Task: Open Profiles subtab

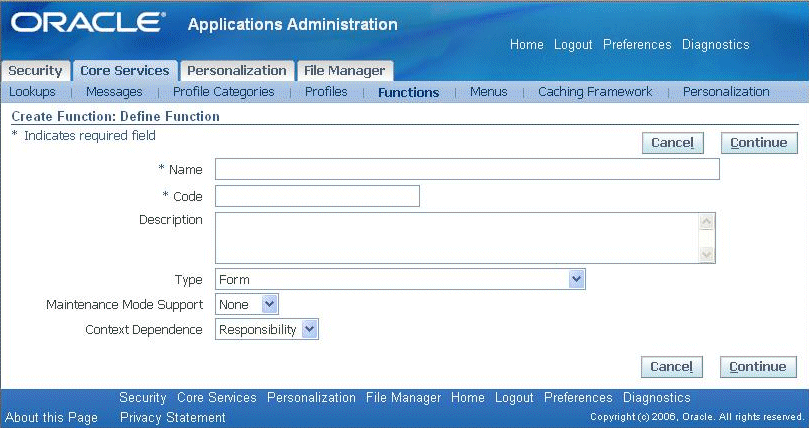Action: click(326, 92)
